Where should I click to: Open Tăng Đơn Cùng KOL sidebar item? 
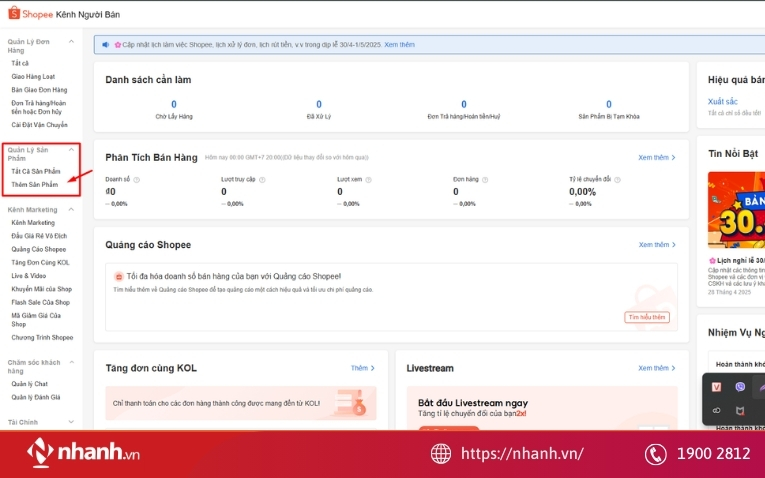40,262
